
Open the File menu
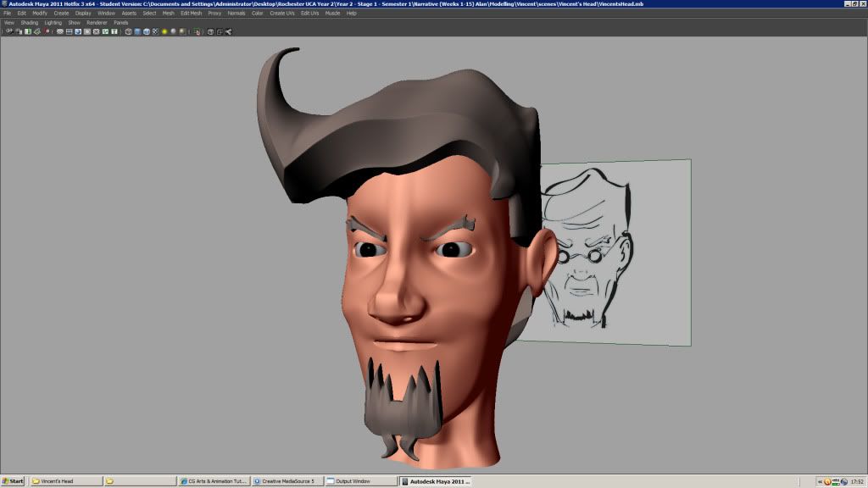7,14
